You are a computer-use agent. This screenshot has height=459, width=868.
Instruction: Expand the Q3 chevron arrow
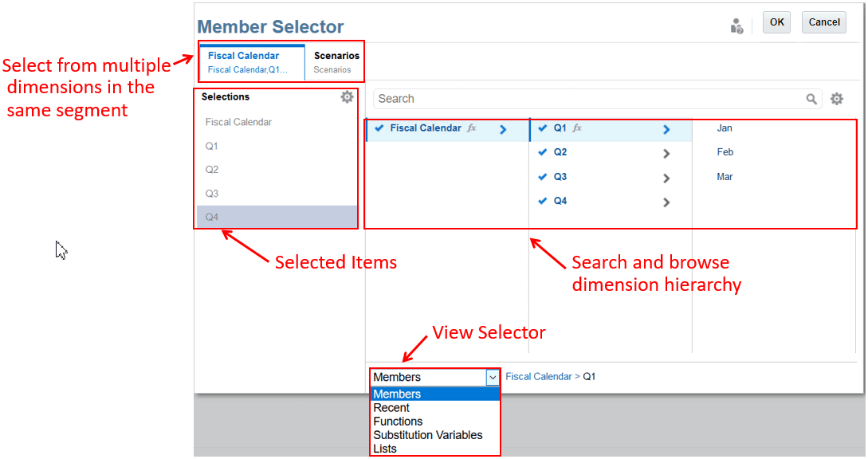click(666, 178)
